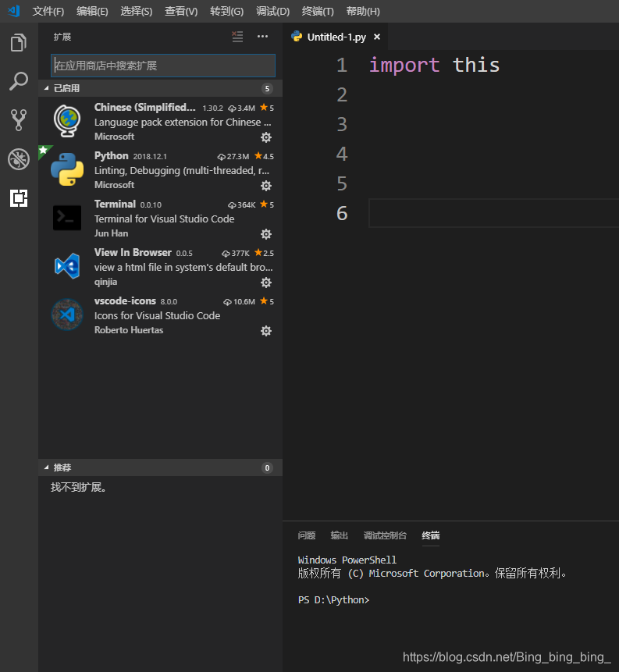
Task: Select the Untitled-1.py editor tab
Action: pos(336,37)
